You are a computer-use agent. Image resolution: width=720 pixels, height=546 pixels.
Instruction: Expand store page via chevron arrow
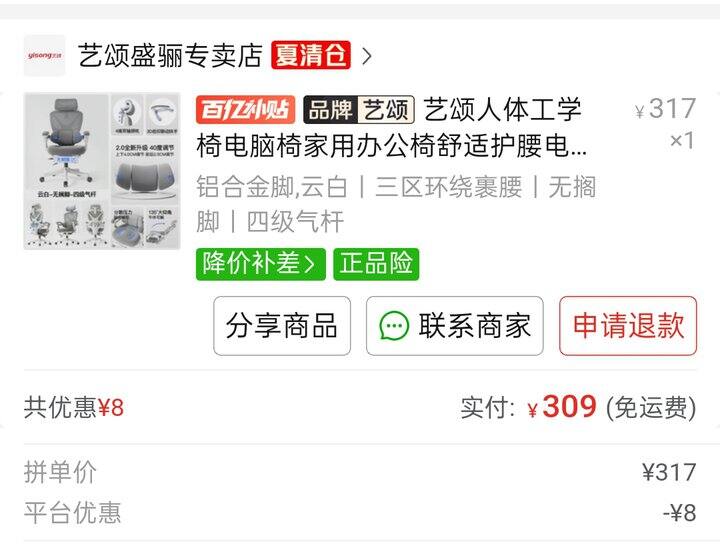[366, 56]
